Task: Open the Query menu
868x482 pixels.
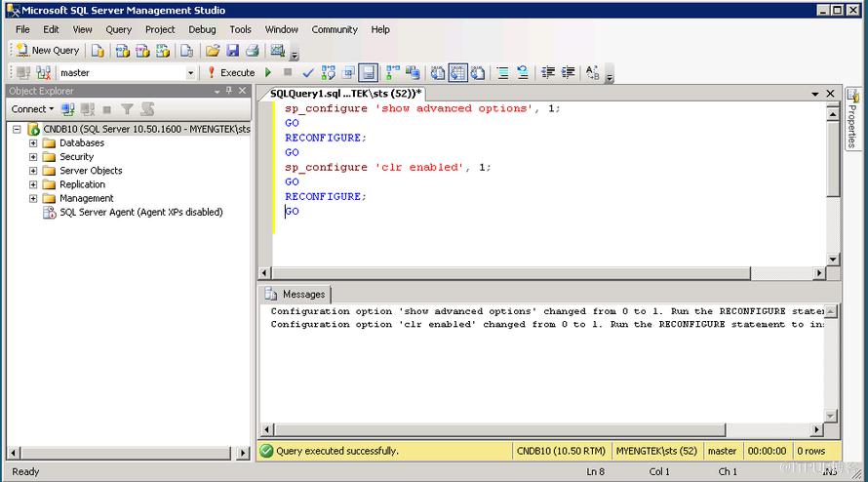Action: (x=118, y=29)
